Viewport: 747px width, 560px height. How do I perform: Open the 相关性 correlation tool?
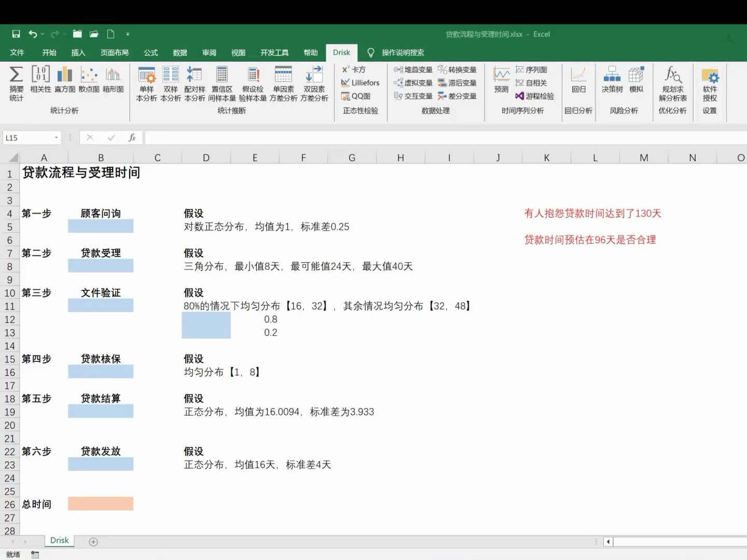tap(40, 79)
